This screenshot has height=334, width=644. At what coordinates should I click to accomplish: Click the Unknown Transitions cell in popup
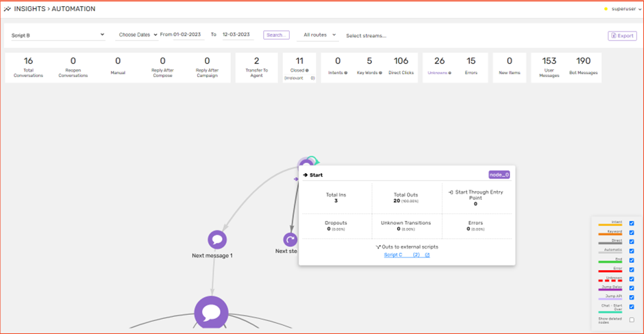(x=406, y=226)
